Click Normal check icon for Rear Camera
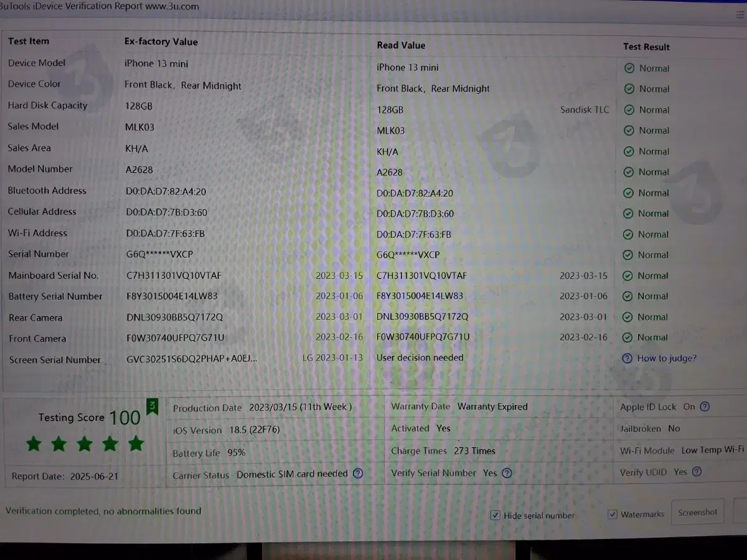 tap(627, 317)
